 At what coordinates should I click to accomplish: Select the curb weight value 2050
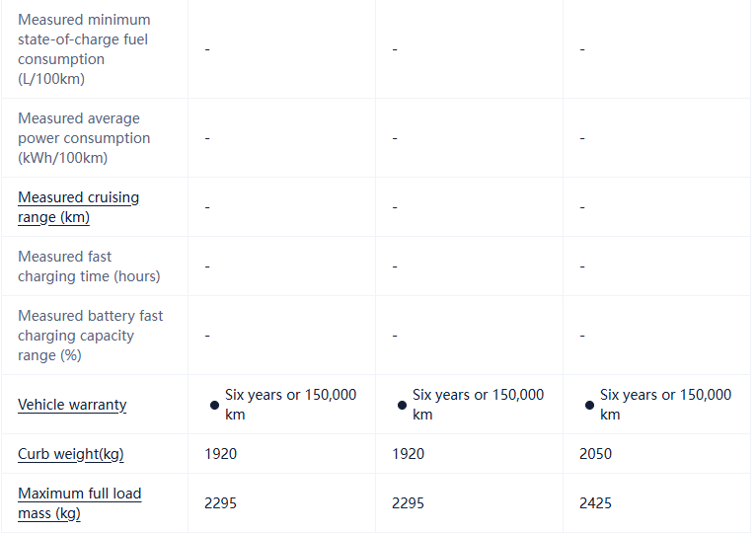click(x=595, y=454)
